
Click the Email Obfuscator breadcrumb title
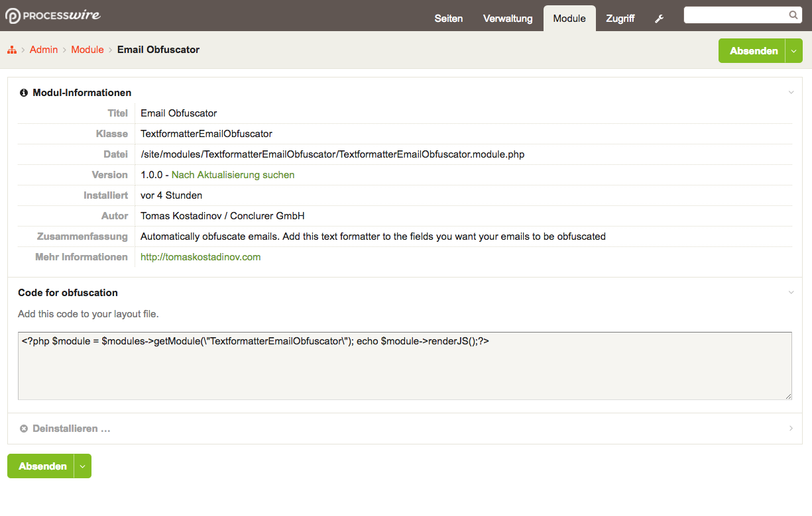click(x=158, y=50)
